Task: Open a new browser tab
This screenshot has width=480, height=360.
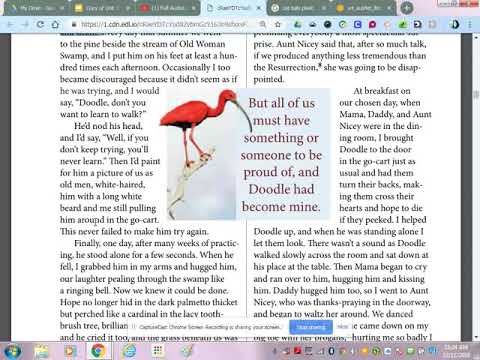Action: 406,8
